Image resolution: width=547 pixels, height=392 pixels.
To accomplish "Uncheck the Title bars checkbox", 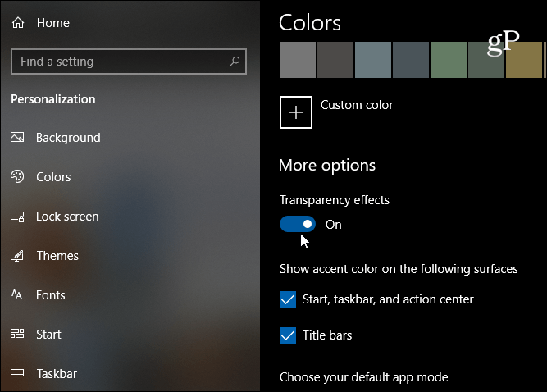I will [288, 335].
